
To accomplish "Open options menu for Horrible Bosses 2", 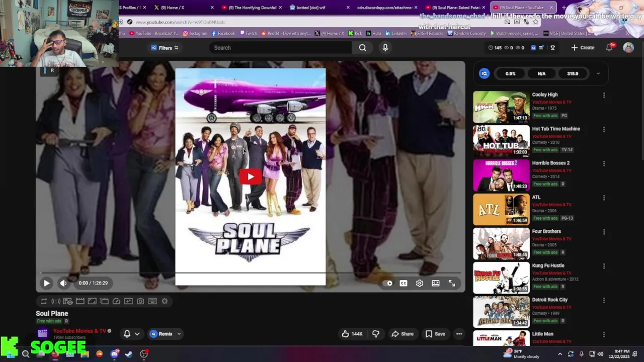I will coord(604,163).
